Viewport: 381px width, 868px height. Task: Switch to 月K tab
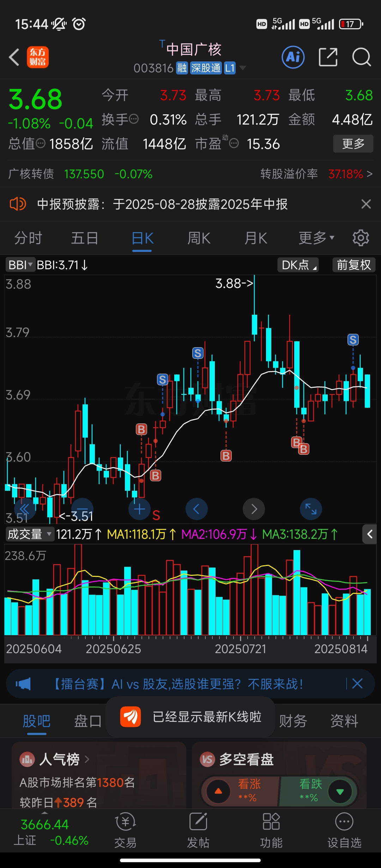(256, 238)
